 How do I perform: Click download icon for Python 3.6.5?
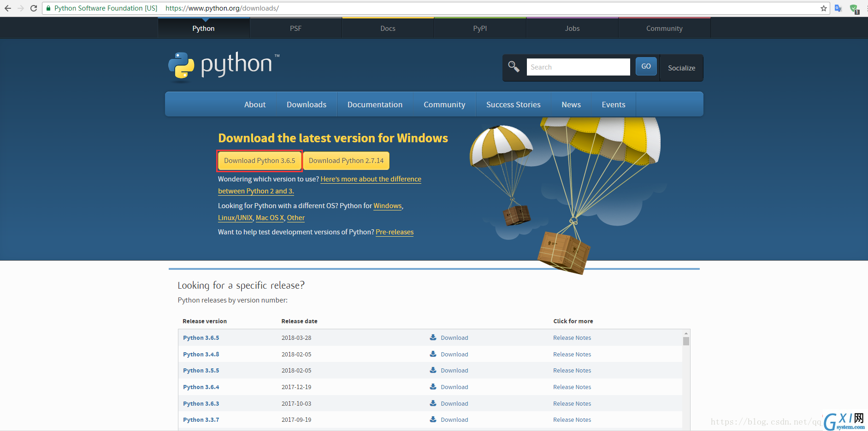433,337
